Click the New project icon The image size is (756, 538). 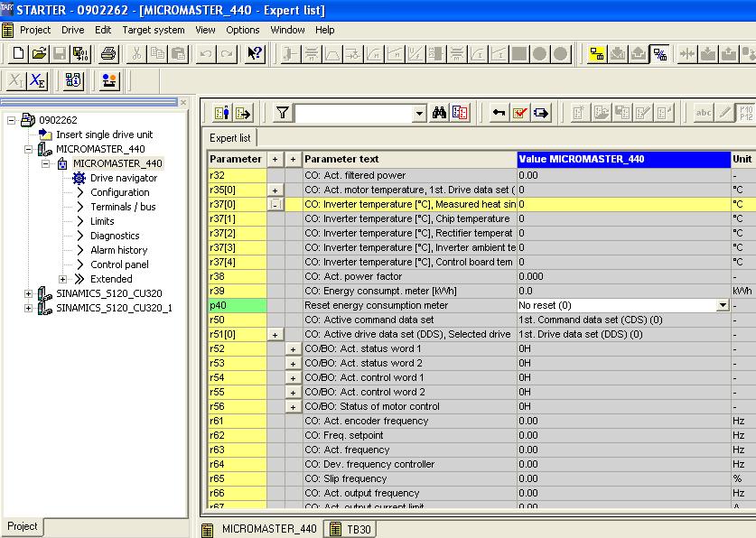pyautogui.click(x=18, y=53)
